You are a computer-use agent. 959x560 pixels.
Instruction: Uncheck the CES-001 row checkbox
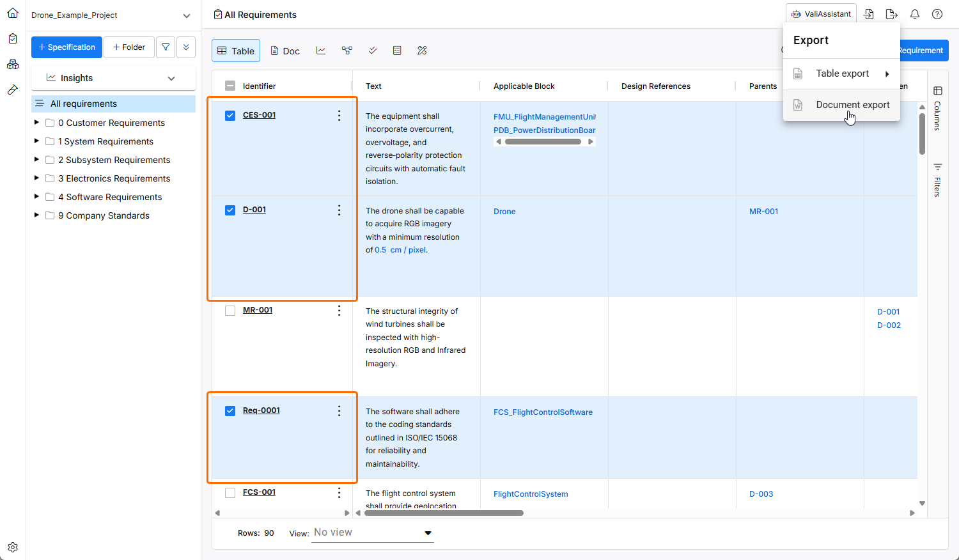coord(230,116)
